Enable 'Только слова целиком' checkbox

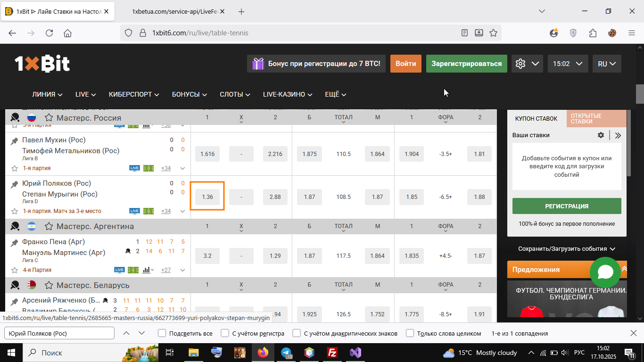tap(410, 333)
